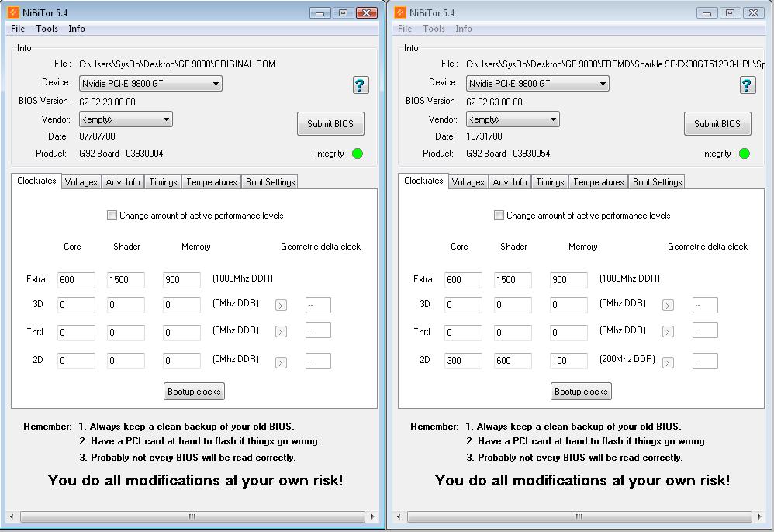Open the Device dropdown in right window

click(x=537, y=84)
